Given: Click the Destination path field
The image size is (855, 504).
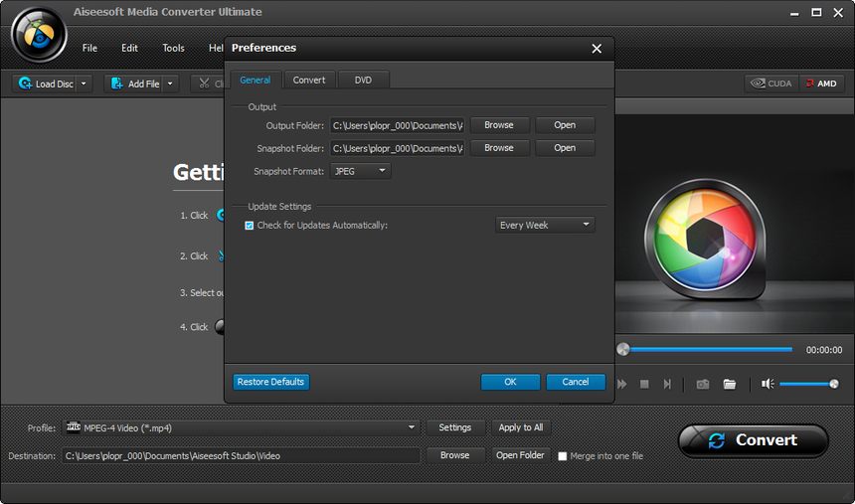Looking at the screenshot, I should [x=241, y=455].
